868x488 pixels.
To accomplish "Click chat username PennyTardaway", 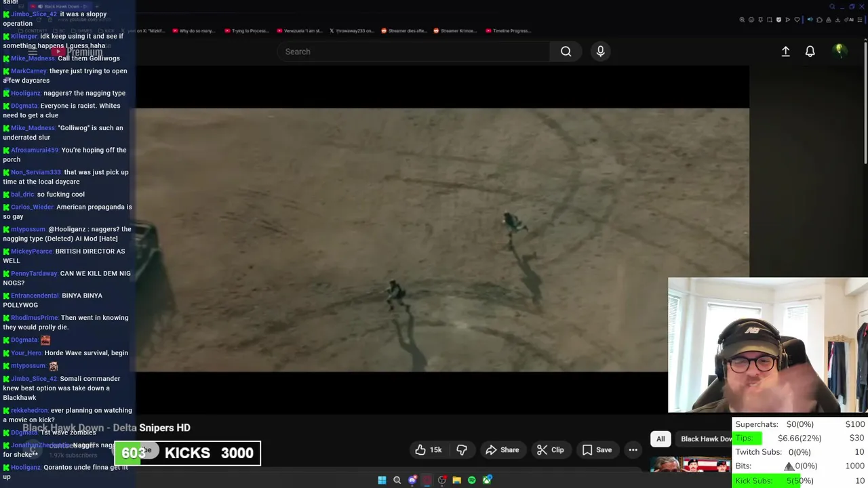I will [x=34, y=274].
